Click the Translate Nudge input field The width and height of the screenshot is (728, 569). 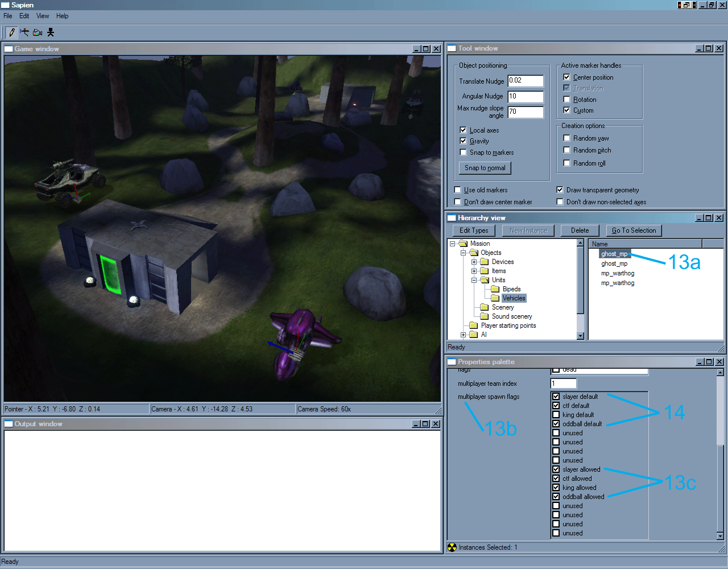click(526, 81)
